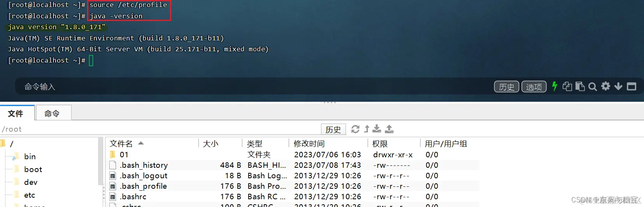Open terminal 选项 options button
The height and width of the screenshot is (207, 644).
[534, 87]
